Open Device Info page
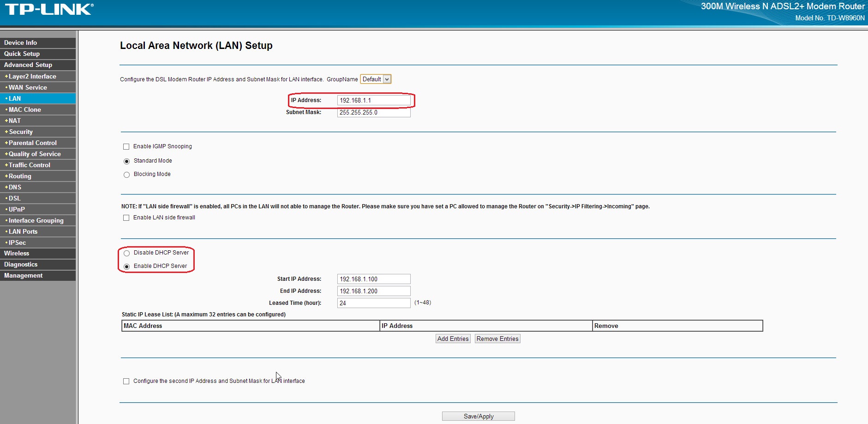This screenshot has height=424, width=868. coord(38,42)
